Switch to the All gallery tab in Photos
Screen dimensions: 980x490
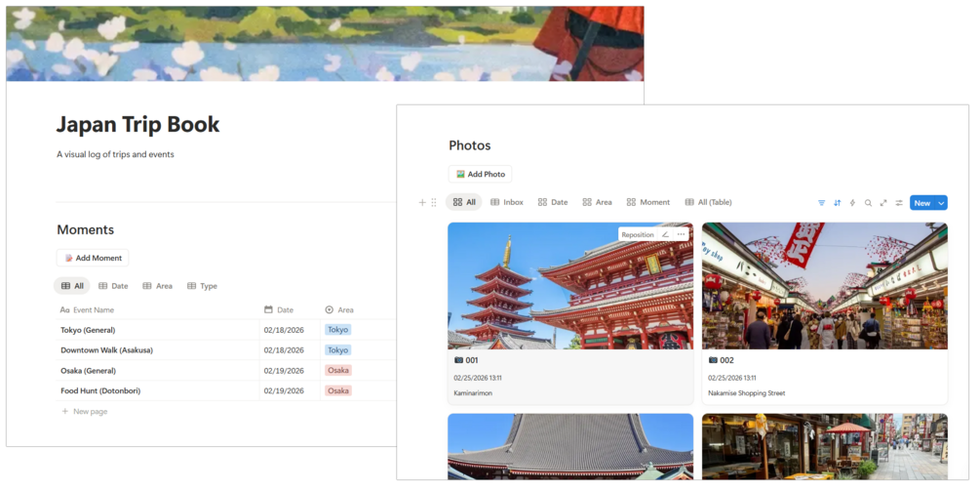coord(464,202)
